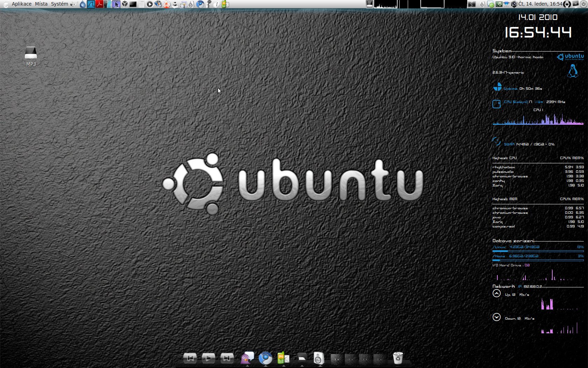Click the Network download arrow circle
The height and width of the screenshot is (368, 588).
coord(496,317)
